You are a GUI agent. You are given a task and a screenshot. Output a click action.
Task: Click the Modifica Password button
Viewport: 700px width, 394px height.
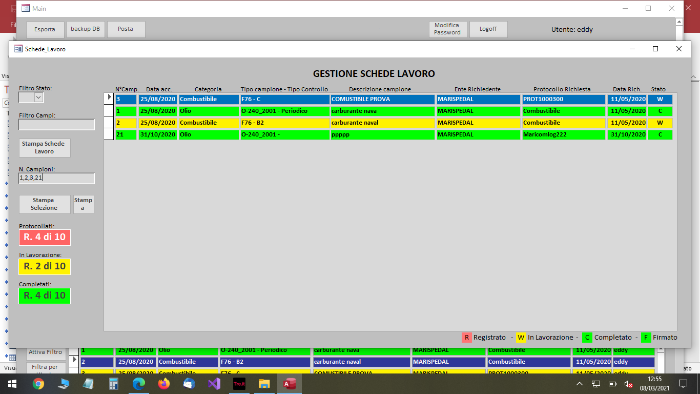pos(448,29)
